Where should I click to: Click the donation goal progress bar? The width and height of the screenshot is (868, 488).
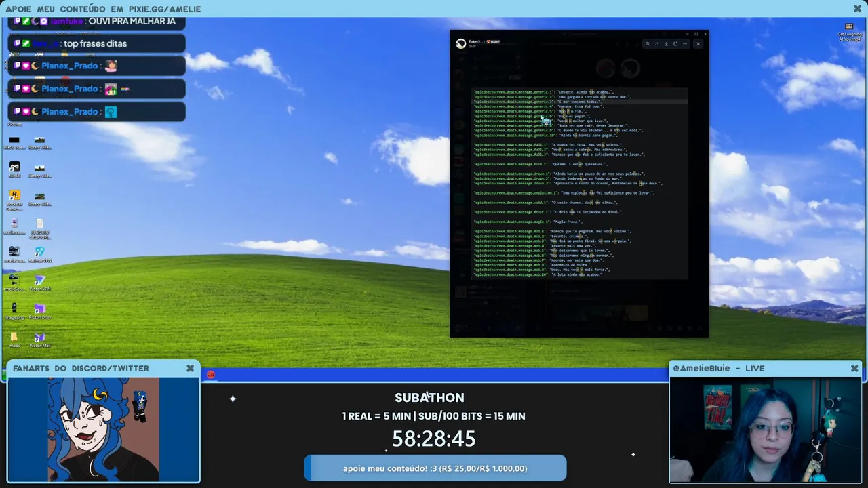pos(435,468)
